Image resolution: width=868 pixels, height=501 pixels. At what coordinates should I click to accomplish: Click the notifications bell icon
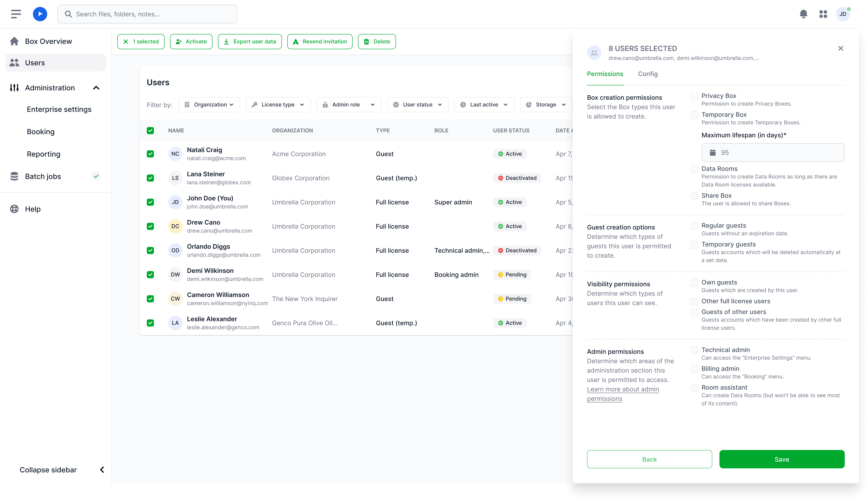coord(803,14)
